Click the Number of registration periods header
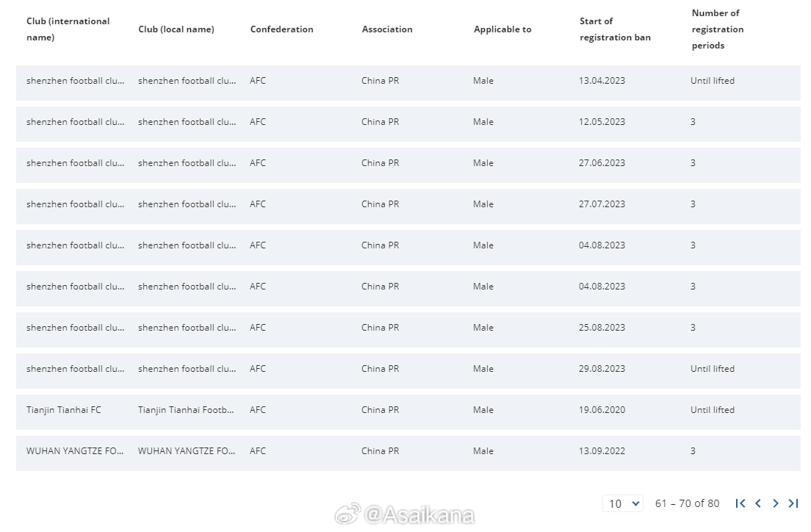 click(718, 29)
